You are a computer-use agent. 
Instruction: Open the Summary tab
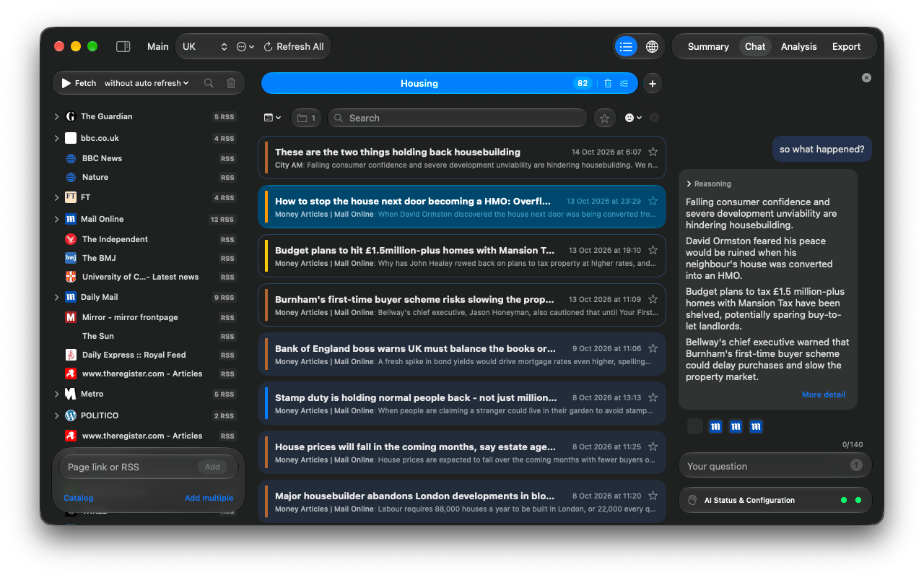[708, 46]
